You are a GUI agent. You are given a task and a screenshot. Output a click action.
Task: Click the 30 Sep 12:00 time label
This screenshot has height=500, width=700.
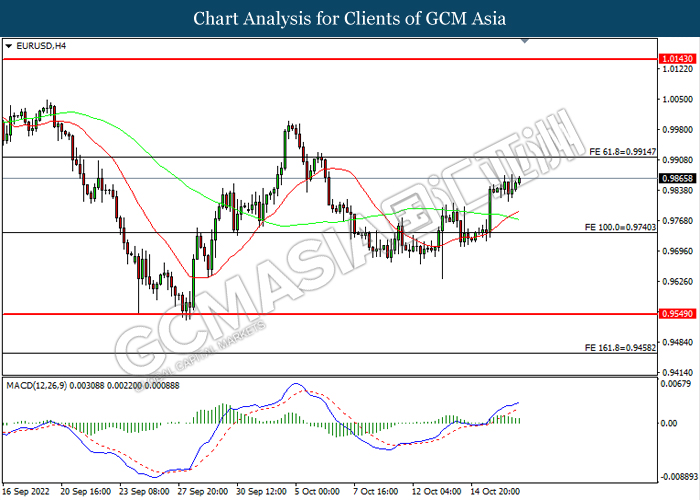pos(262,492)
